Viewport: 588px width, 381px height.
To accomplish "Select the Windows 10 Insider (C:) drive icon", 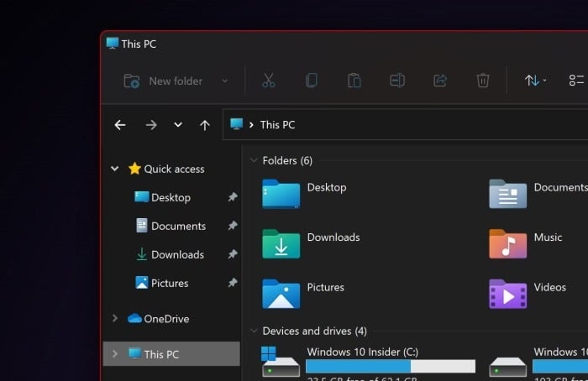I will [x=281, y=362].
